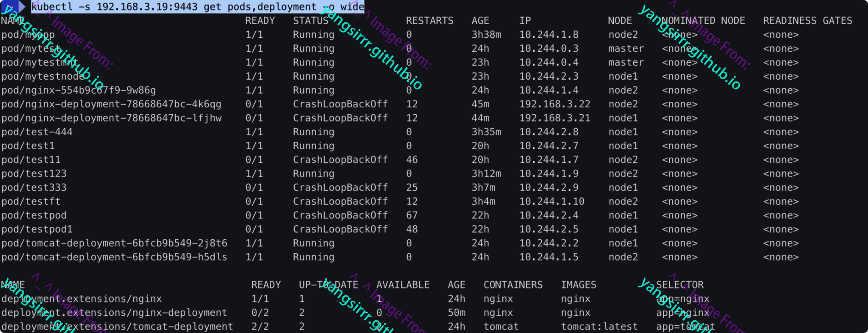Click node value master for pod/mytest row
The image size is (868, 333).
[x=626, y=48]
